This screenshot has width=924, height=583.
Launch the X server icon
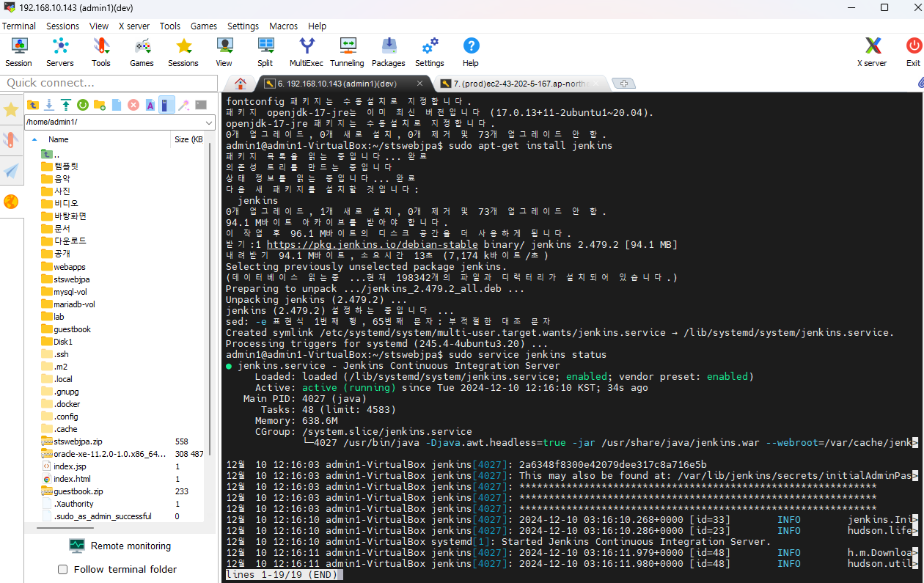[873, 52]
